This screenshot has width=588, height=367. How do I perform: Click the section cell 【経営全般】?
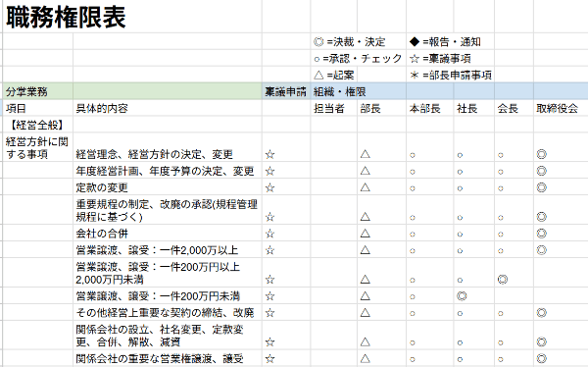[38, 125]
